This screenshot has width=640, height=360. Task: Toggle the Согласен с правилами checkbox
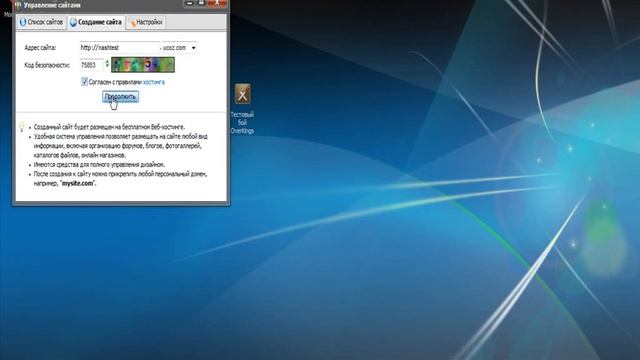pyautogui.click(x=84, y=82)
